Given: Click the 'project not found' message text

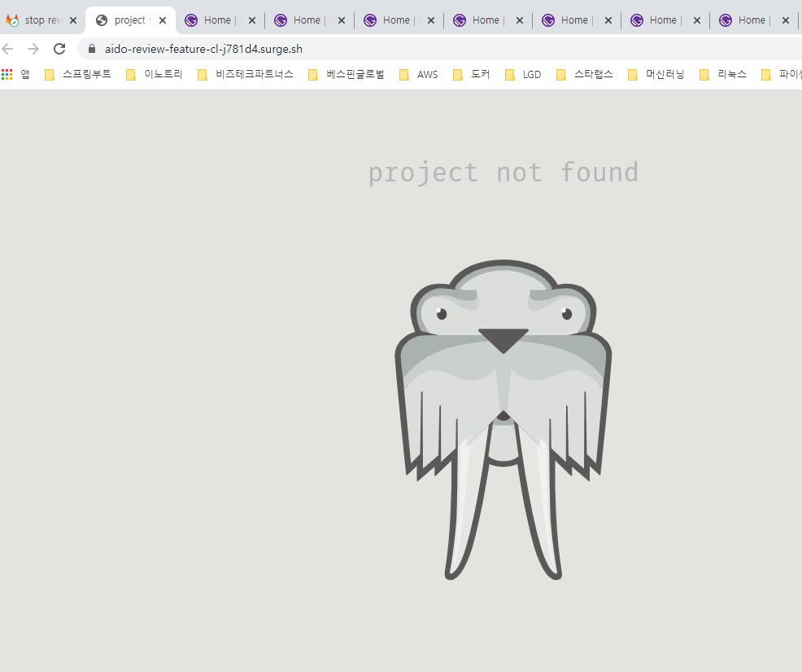Looking at the screenshot, I should coord(503,172).
